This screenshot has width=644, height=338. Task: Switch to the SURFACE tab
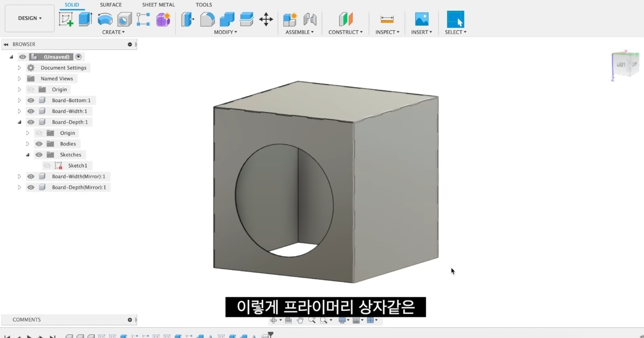pyautogui.click(x=111, y=5)
